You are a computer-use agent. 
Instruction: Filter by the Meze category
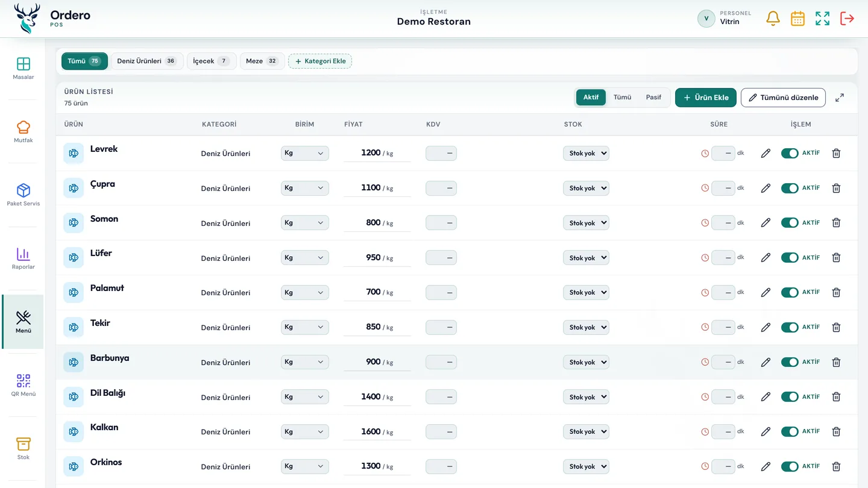pyautogui.click(x=262, y=61)
